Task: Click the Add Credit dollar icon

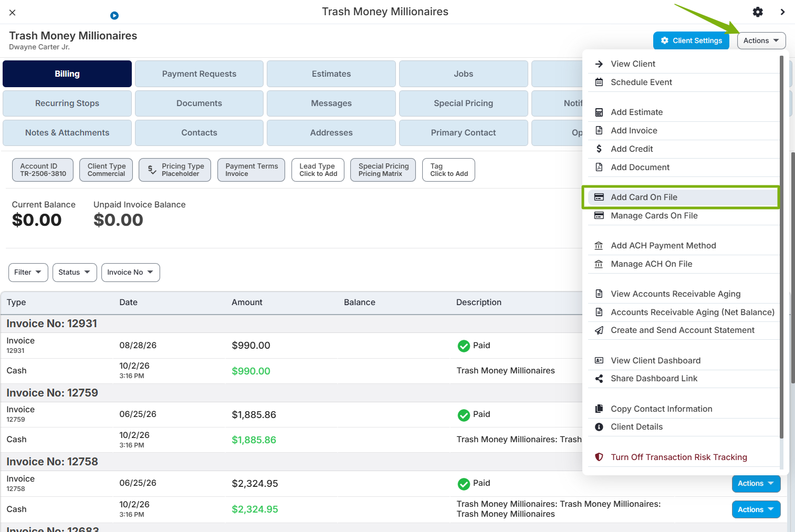Action: (599, 149)
